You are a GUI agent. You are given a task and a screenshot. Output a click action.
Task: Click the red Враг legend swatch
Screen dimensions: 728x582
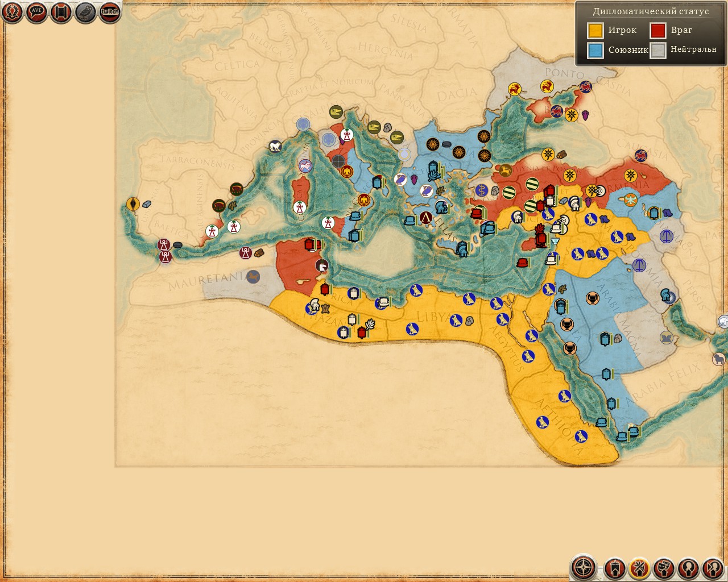pyautogui.click(x=658, y=30)
